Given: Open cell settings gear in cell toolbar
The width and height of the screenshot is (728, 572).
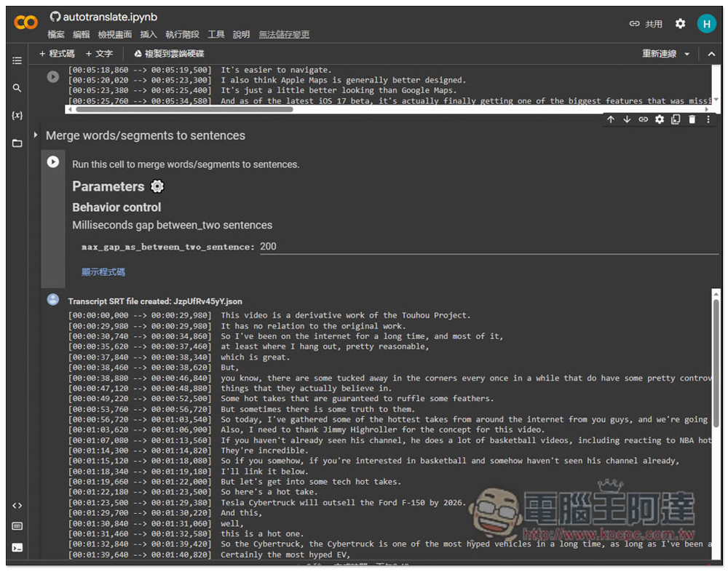Looking at the screenshot, I should (660, 119).
